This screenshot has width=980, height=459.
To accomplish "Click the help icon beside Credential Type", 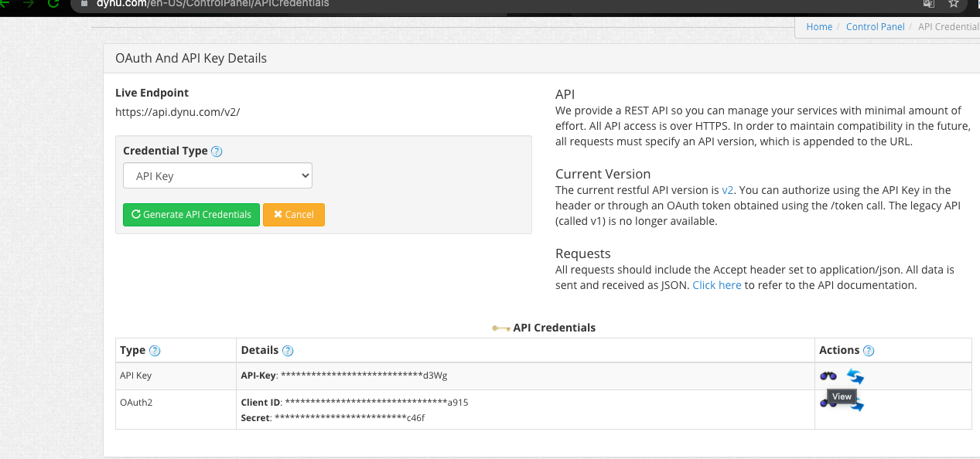I will pos(217,151).
